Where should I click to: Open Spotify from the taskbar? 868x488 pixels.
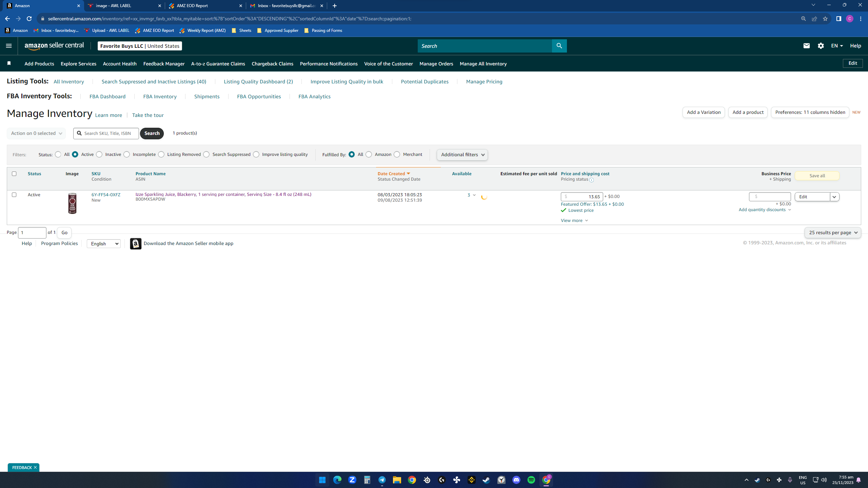point(531,480)
